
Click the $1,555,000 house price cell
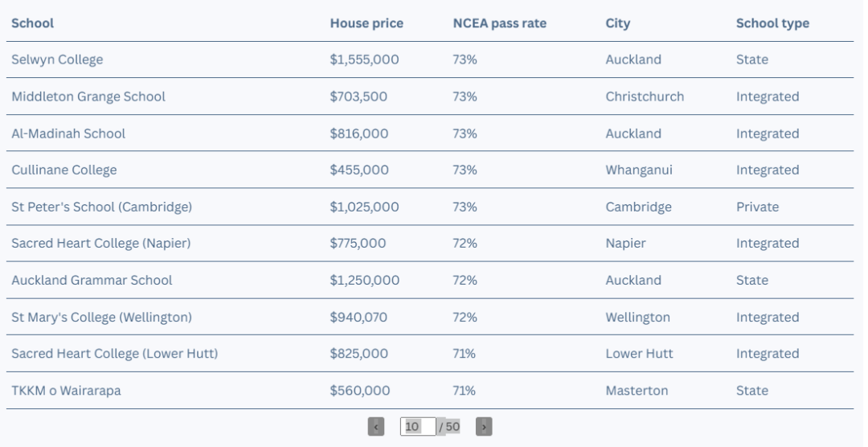pyautogui.click(x=364, y=59)
